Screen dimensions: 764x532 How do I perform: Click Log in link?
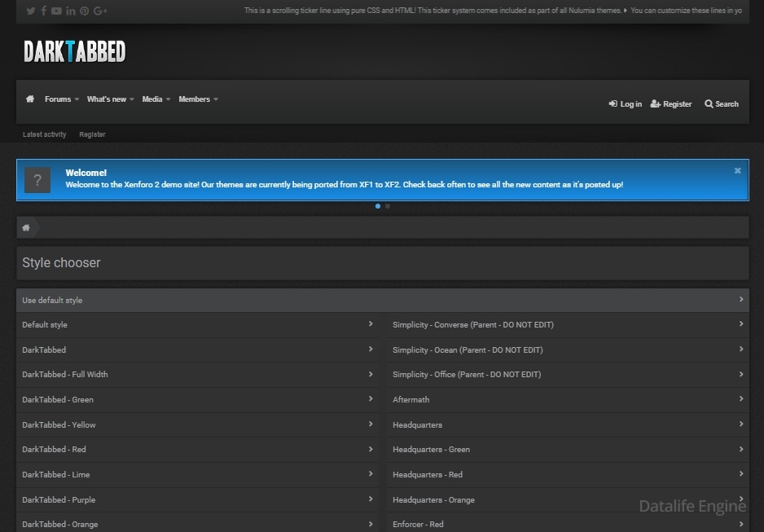point(626,103)
